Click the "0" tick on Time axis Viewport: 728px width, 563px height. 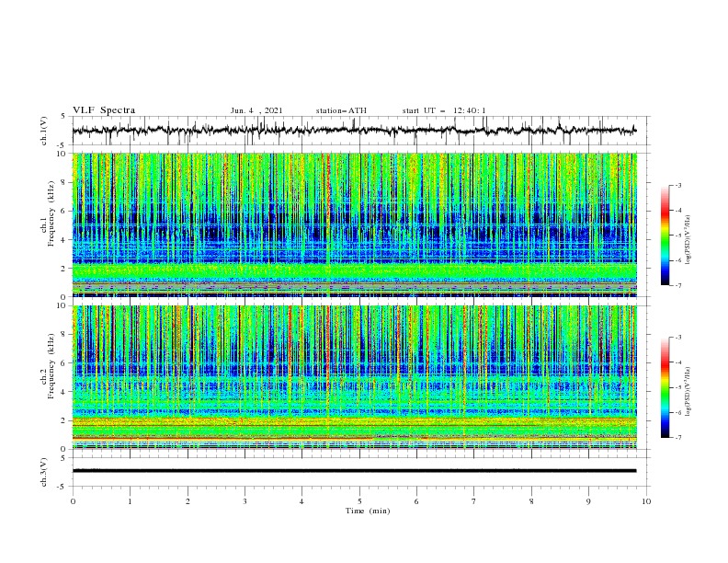coord(73,501)
